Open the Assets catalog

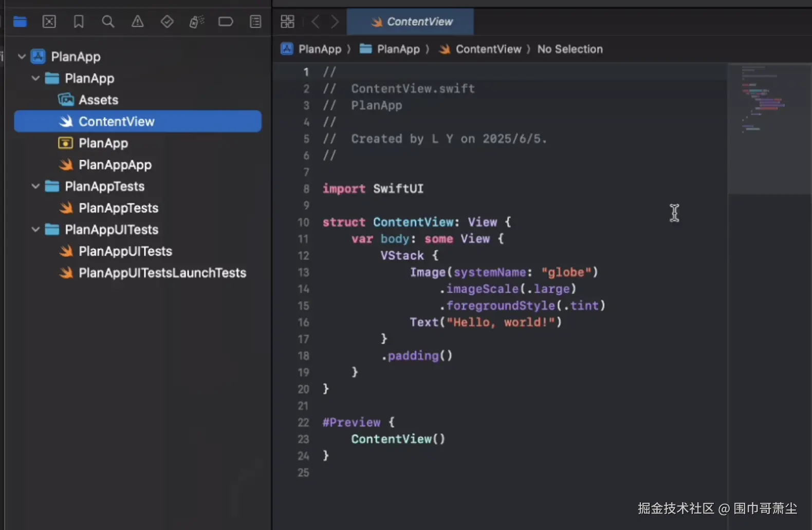click(98, 100)
